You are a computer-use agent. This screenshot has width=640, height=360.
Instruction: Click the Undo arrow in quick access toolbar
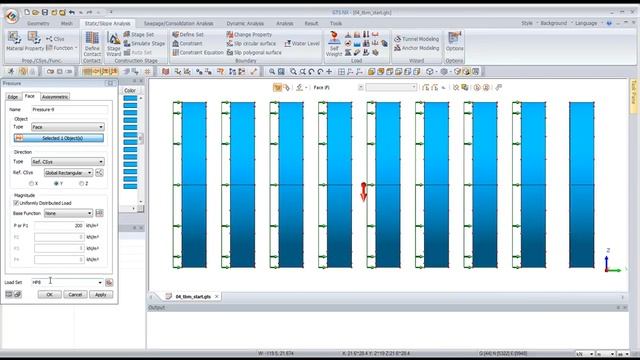72,13
